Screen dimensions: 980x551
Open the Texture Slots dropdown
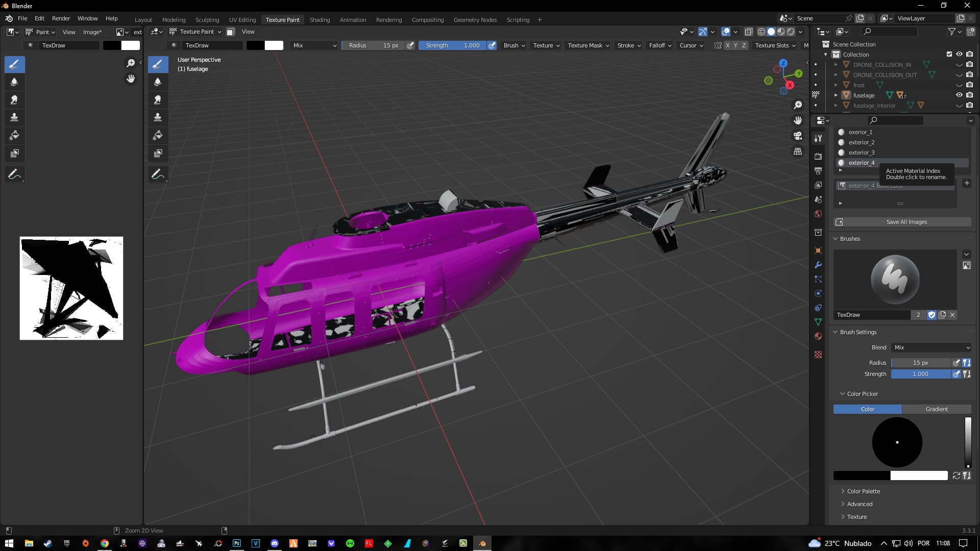tap(775, 45)
